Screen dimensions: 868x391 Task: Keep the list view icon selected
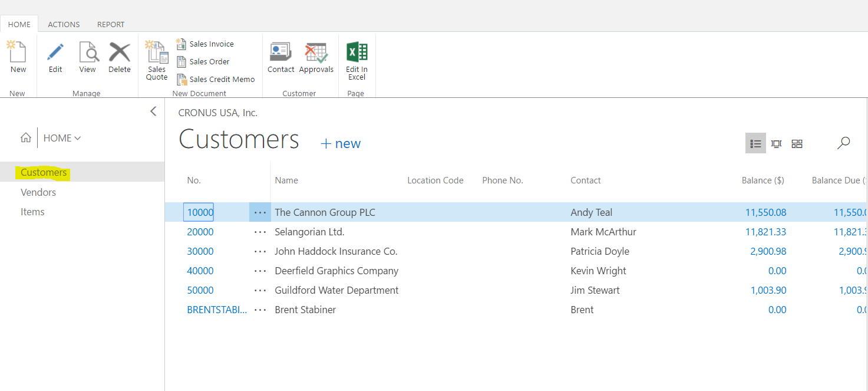755,143
